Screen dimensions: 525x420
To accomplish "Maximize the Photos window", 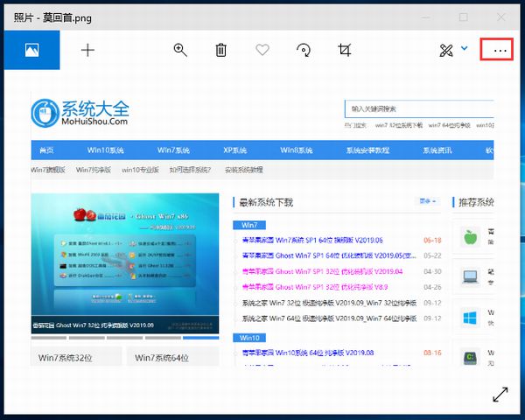I will coord(464,16).
